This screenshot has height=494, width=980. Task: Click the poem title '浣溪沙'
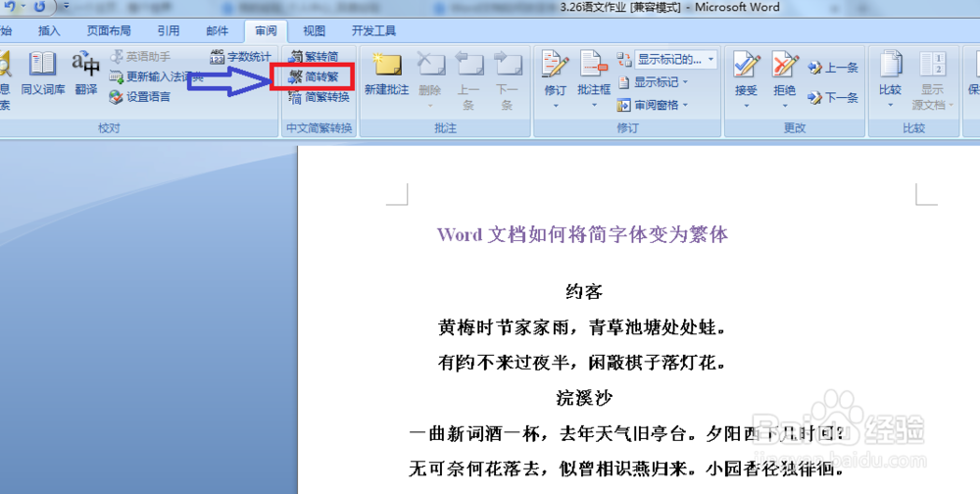tap(583, 398)
